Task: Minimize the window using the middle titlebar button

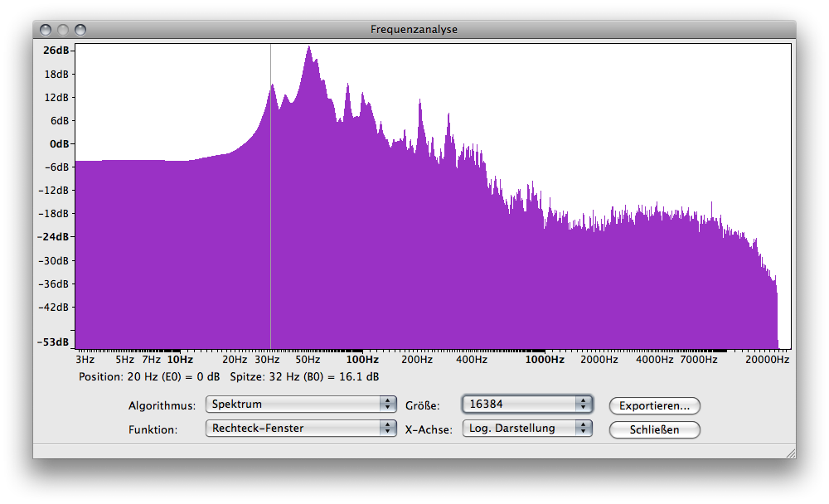Action: pyautogui.click(x=63, y=30)
